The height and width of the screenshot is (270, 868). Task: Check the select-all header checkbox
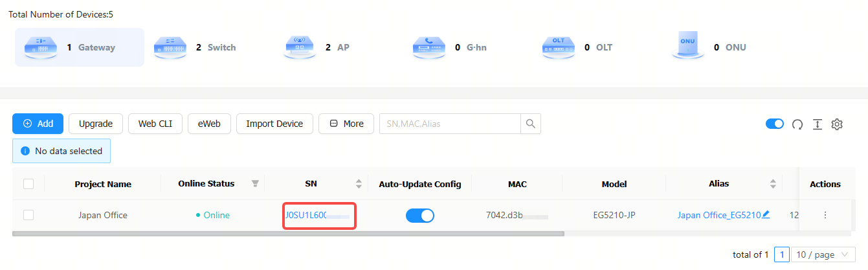coord(28,184)
